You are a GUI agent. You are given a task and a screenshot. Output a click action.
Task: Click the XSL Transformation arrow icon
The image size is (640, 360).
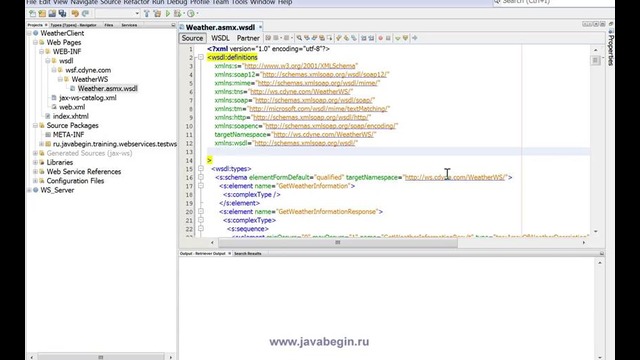click(415, 38)
